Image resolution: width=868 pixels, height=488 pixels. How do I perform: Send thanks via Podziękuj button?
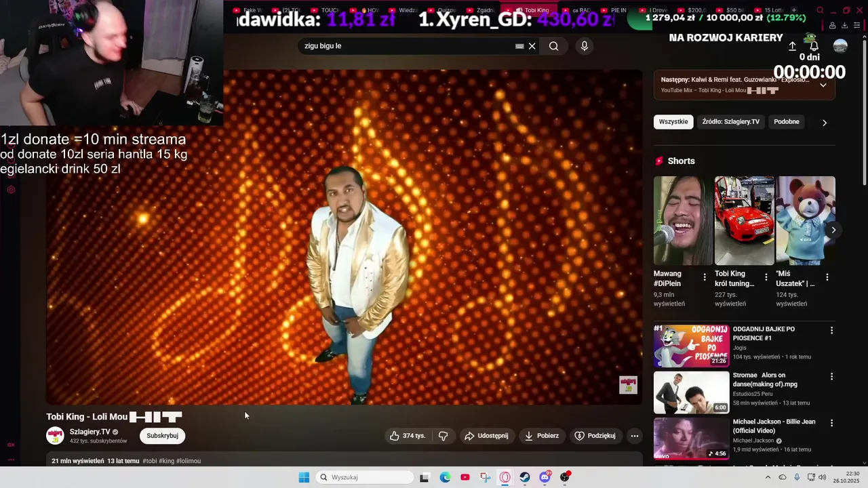click(x=595, y=436)
